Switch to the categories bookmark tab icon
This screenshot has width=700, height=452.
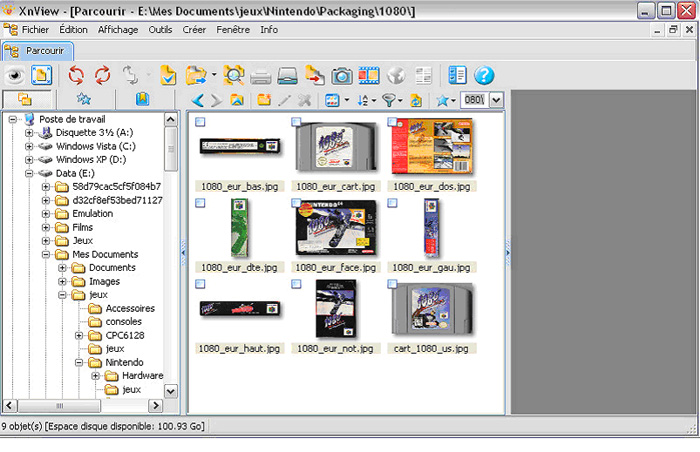pos(142,99)
